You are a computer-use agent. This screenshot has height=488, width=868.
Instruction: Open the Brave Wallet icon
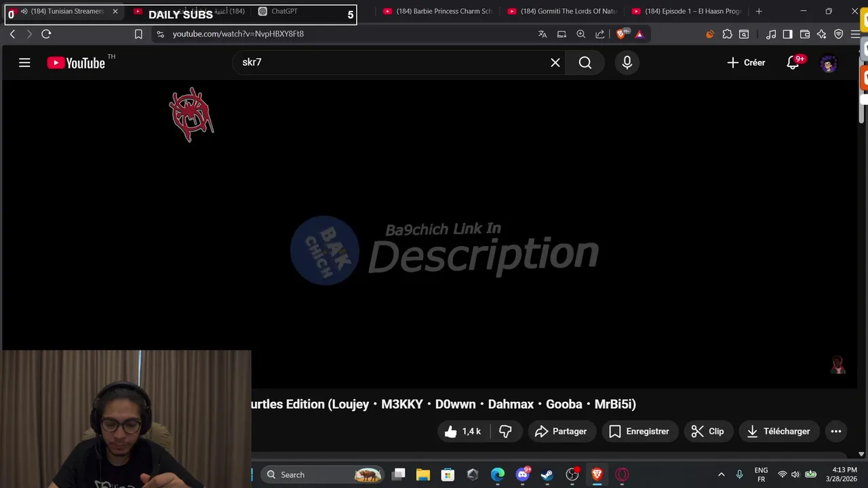tap(805, 34)
